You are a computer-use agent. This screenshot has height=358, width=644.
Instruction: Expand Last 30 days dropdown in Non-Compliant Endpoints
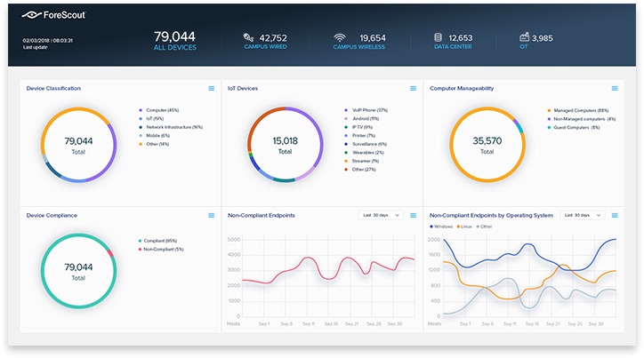[381, 215]
